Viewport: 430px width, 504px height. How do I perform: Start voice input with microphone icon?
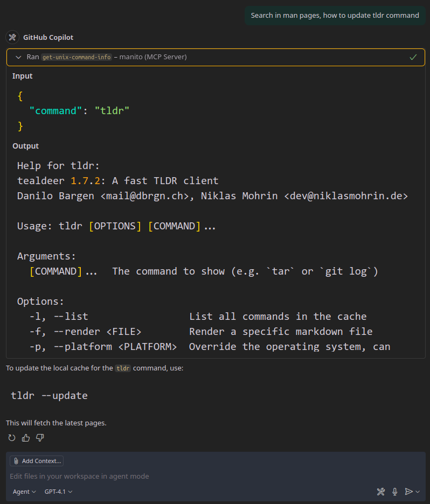(395, 492)
